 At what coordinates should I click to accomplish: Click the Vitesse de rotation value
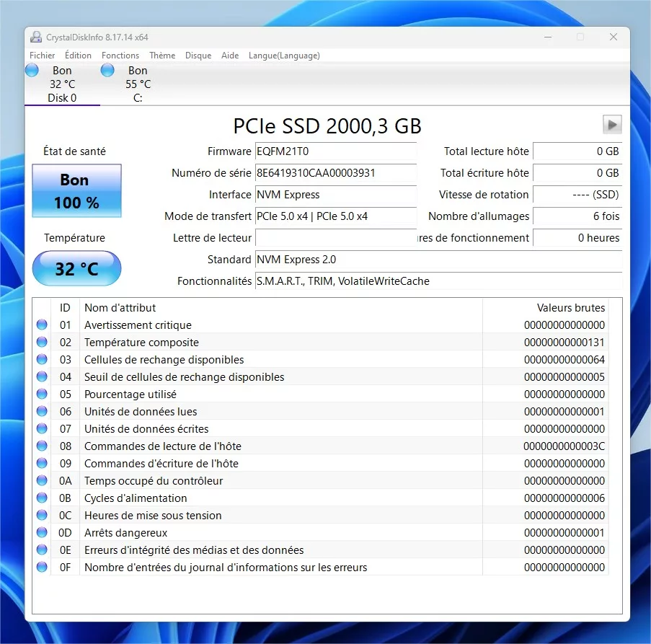tap(577, 195)
